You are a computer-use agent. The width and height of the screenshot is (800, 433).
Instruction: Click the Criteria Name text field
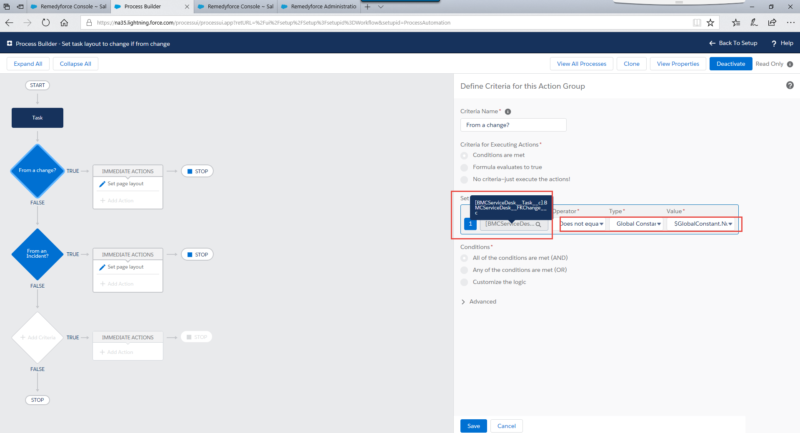click(513, 125)
